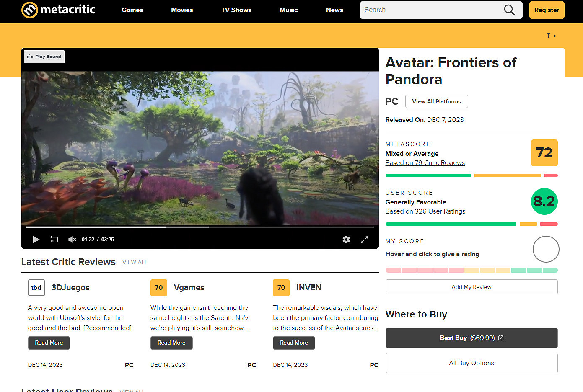Open Based on 79 Critic Reviews link
Screen dimensions: 583x392
425,163
